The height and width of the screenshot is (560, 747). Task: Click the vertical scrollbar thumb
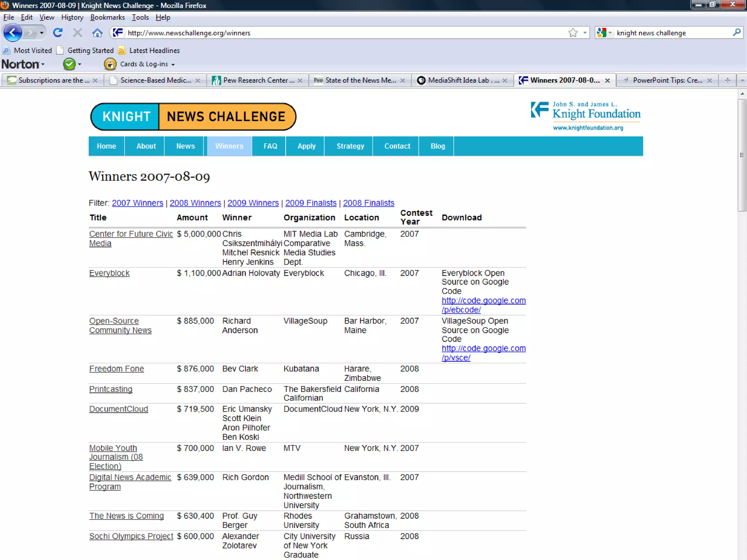coord(742,155)
